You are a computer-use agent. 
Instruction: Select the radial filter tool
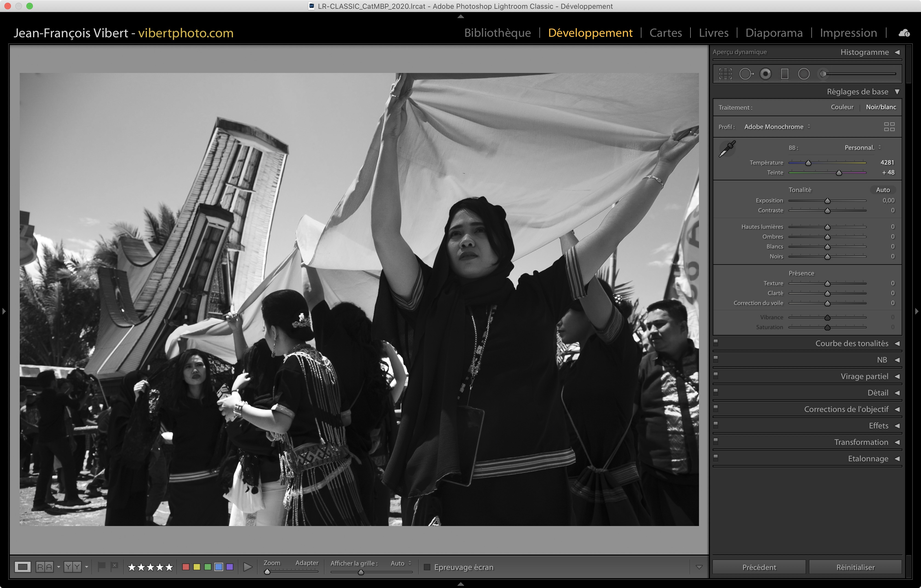pyautogui.click(x=804, y=74)
